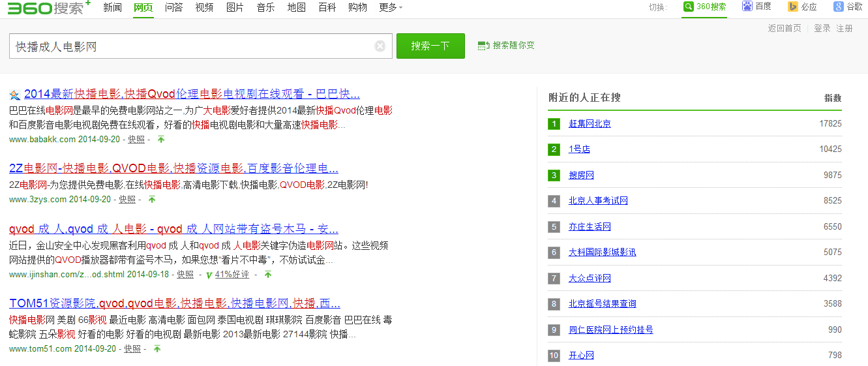868x366 pixels.
Task: Go to 返回首页 link
Action: click(785, 28)
